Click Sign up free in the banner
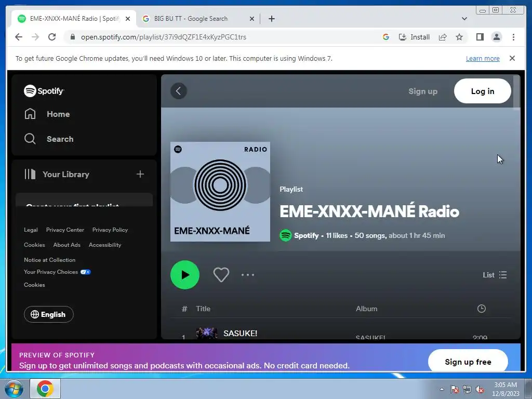The width and height of the screenshot is (532, 399). (x=468, y=362)
